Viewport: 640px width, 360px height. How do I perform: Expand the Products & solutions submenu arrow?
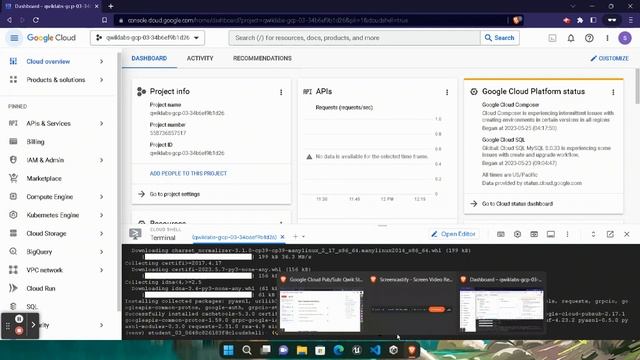[x=101, y=80]
